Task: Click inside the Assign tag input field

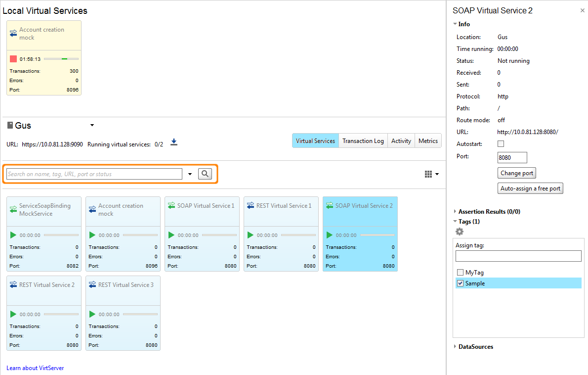Action: (x=518, y=256)
